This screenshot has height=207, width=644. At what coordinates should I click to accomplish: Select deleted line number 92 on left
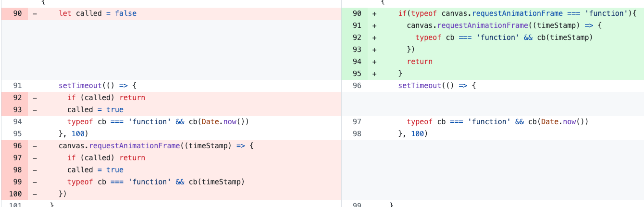(17, 98)
